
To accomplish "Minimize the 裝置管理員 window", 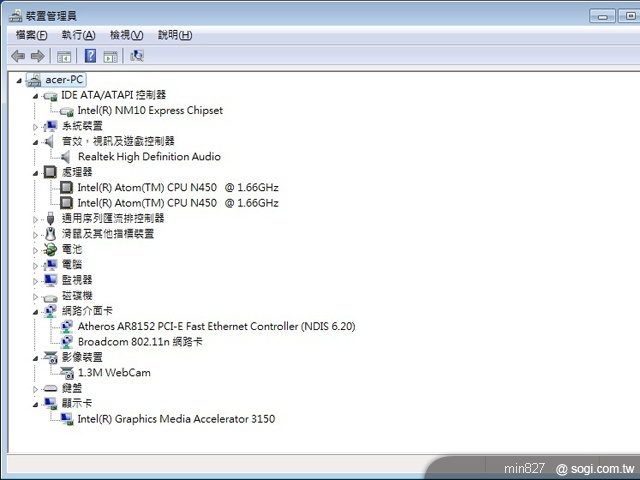I will [x=602, y=16].
